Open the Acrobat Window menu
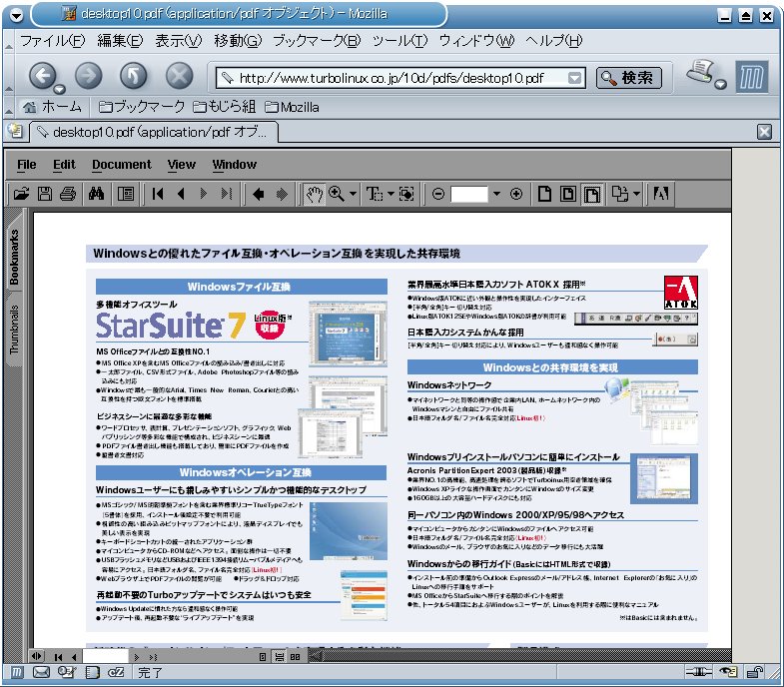The height and width of the screenshot is (687, 784). (x=234, y=165)
